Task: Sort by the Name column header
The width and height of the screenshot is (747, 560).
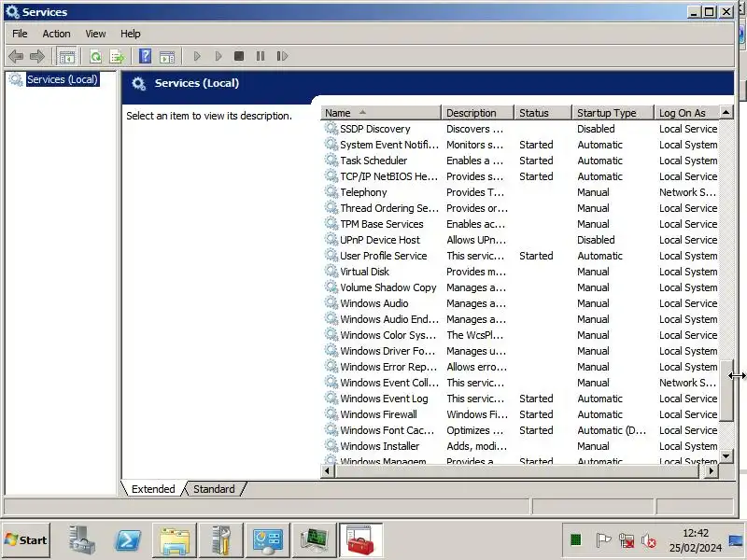Action: coord(381,113)
